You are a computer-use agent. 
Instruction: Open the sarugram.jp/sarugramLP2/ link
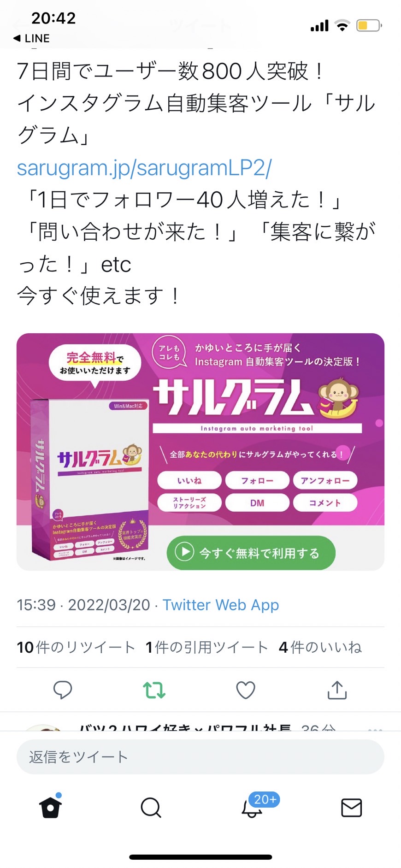(x=144, y=168)
